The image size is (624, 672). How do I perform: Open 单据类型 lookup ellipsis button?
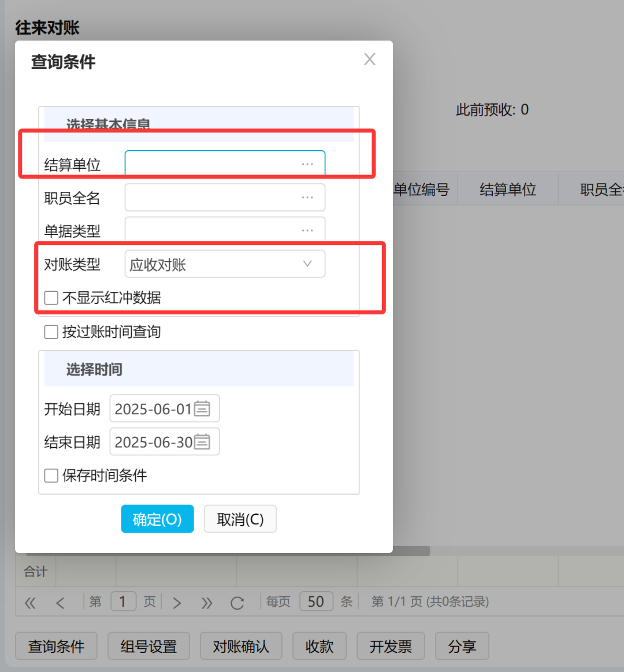(x=307, y=231)
